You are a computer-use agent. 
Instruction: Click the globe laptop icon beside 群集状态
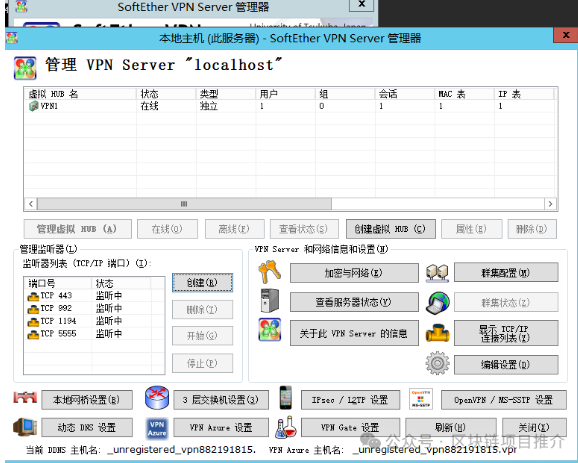click(438, 303)
